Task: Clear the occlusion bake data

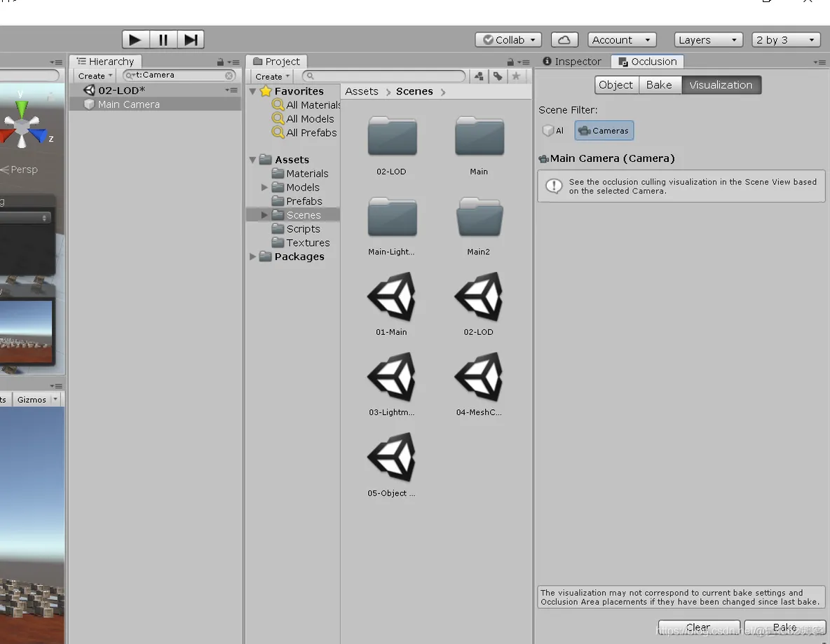Action: point(699,628)
